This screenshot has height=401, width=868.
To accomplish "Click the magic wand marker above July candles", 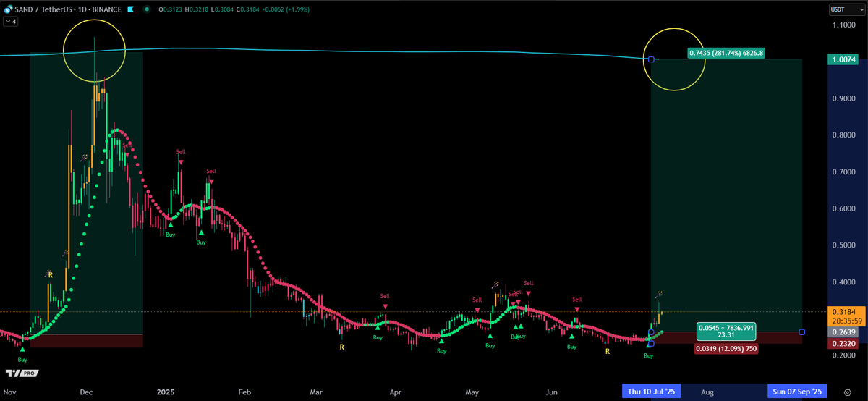I will 660,294.
